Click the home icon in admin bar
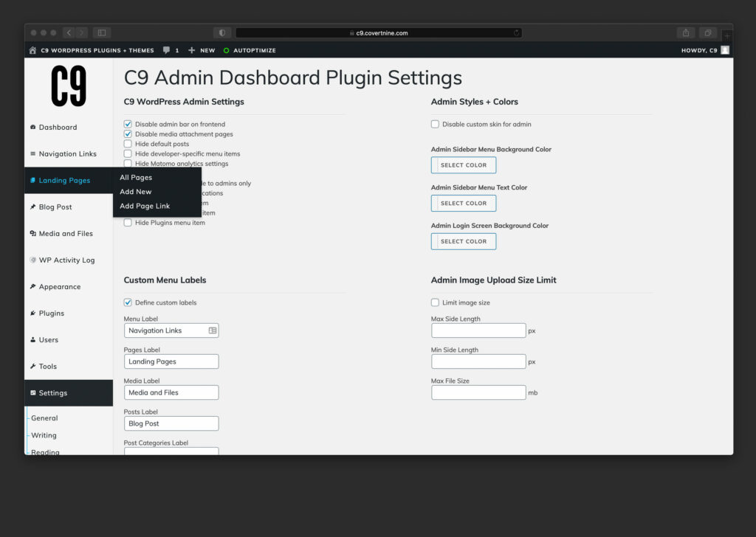This screenshot has height=537, width=756. pos(32,50)
